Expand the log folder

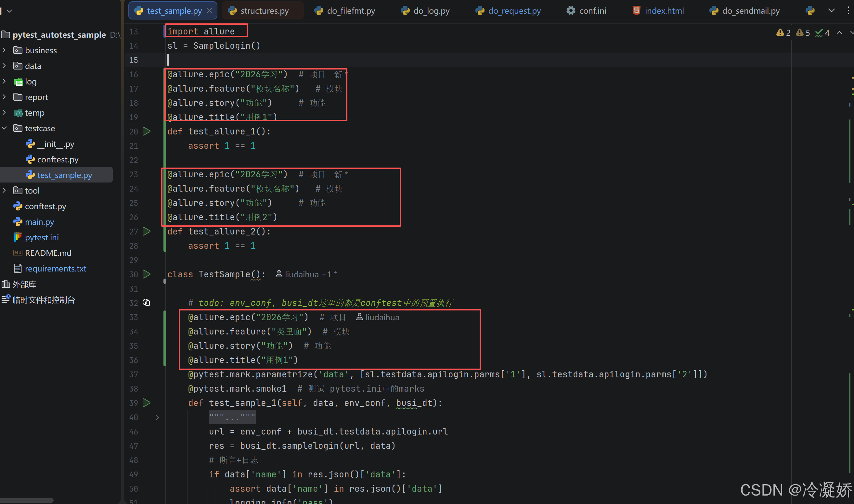[x=4, y=82]
